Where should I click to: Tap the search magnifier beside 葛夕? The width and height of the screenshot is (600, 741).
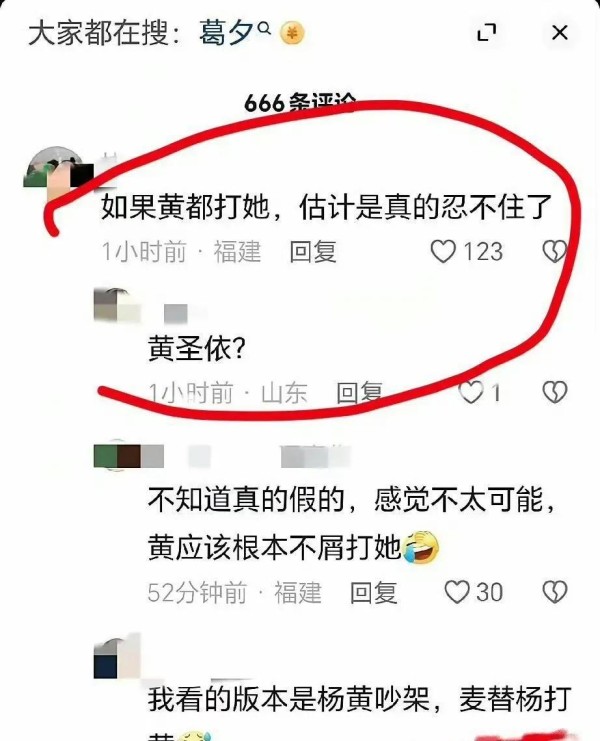[x=265, y=28]
